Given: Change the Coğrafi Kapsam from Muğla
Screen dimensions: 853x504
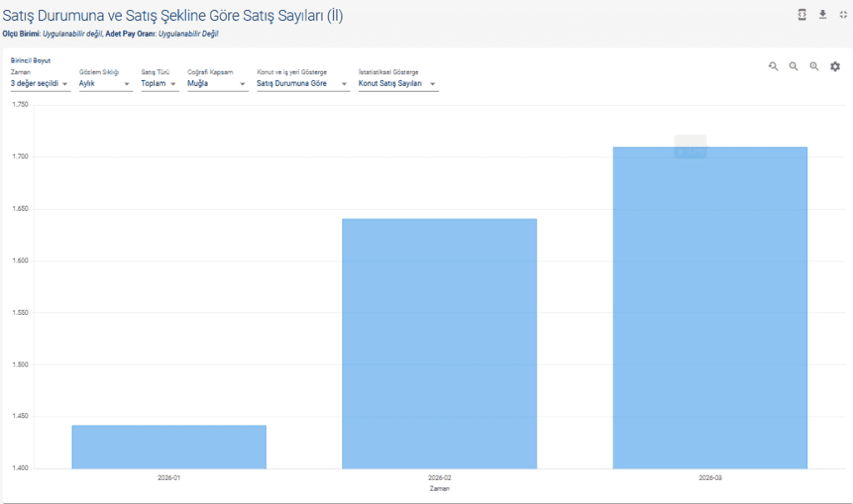Looking at the screenshot, I should tap(217, 83).
